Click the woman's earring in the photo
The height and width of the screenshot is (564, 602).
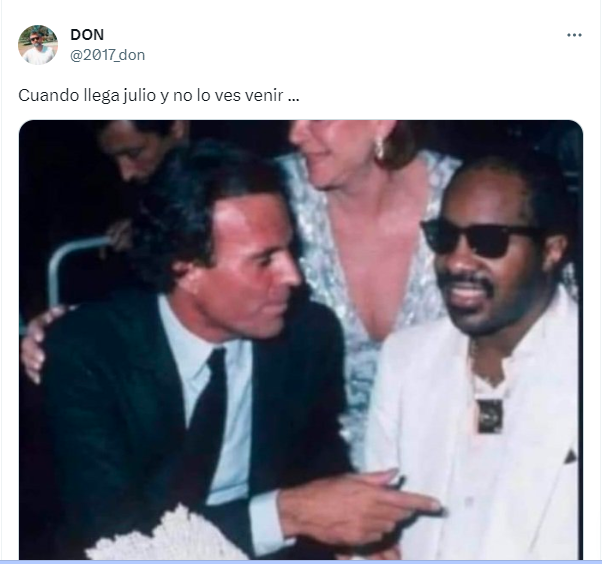pyautogui.click(x=379, y=148)
